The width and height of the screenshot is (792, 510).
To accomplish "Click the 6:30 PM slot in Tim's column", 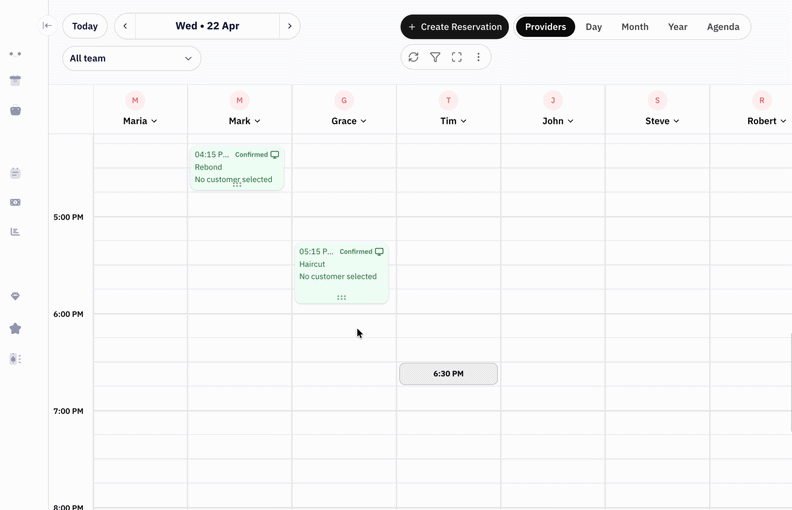I will pos(449,374).
